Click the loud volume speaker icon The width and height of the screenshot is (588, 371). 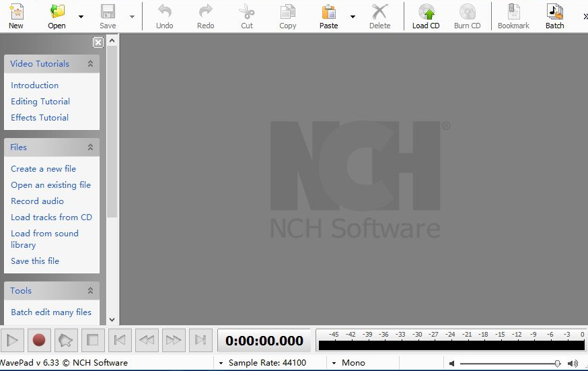[x=573, y=363]
